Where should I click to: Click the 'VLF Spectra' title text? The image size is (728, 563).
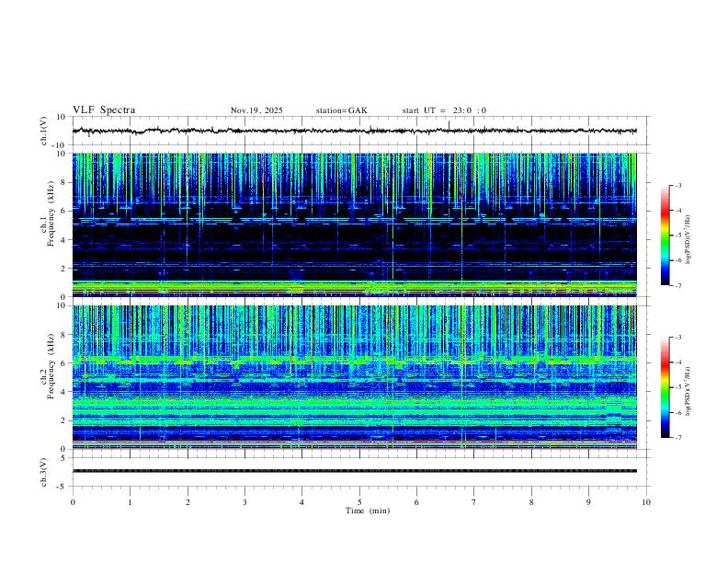pos(104,110)
